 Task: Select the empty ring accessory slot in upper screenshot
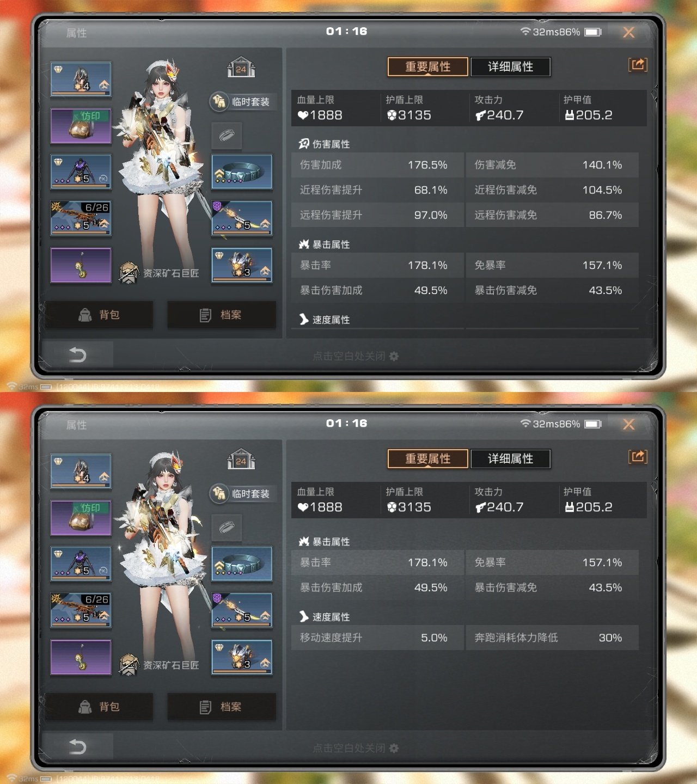227,135
